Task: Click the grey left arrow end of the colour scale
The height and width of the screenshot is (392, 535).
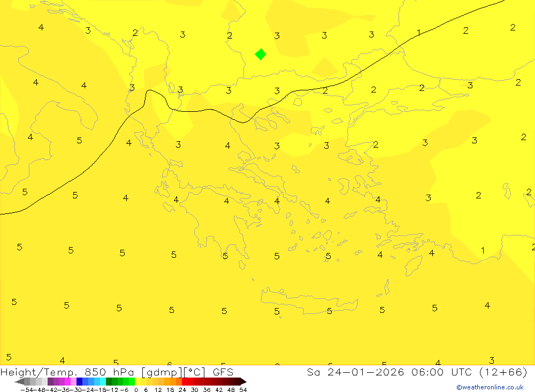Action: click(19, 381)
